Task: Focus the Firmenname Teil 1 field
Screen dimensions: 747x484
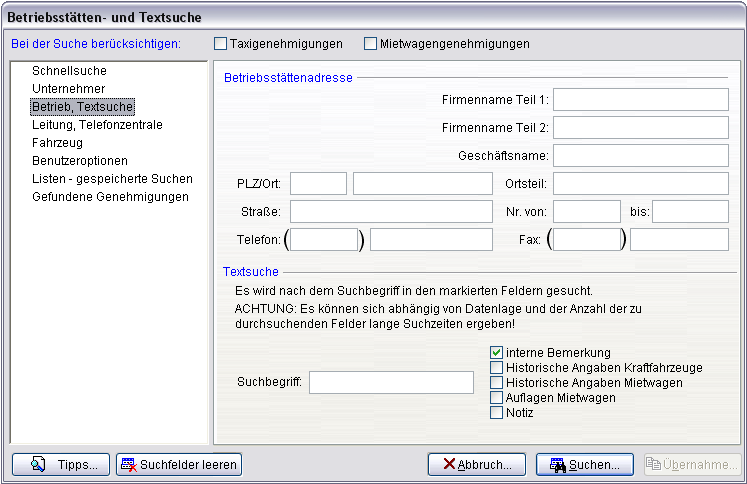Action: pos(640,99)
